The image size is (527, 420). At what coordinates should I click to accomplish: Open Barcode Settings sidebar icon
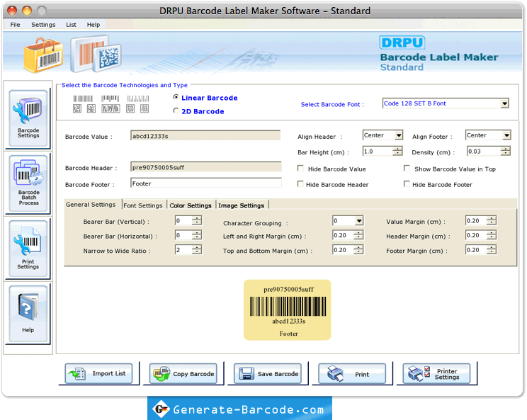pos(28,118)
